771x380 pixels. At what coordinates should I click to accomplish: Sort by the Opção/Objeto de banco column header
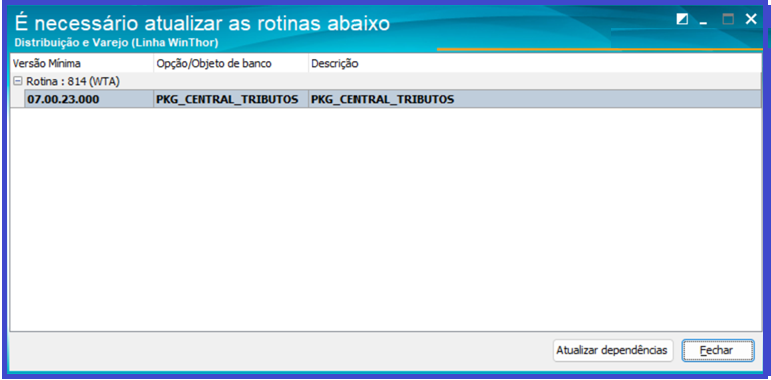pos(231,63)
